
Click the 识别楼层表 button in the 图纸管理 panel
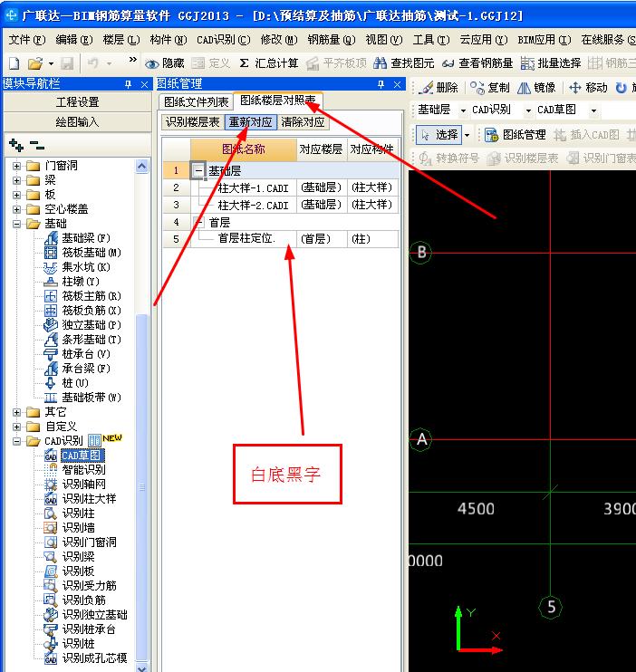click(x=193, y=122)
